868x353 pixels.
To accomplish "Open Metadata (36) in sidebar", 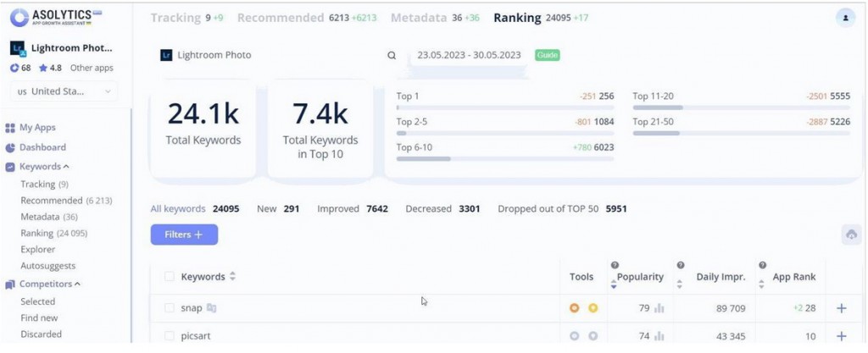I will point(48,217).
